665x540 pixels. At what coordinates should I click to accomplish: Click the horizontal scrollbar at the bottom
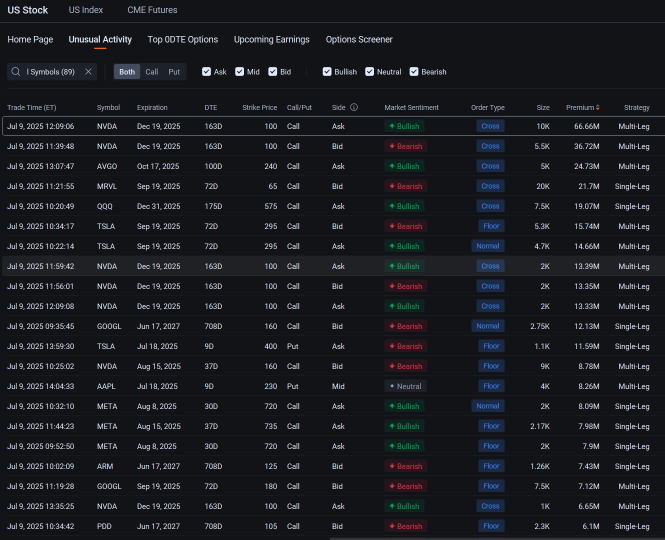click(x=497, y=538)
